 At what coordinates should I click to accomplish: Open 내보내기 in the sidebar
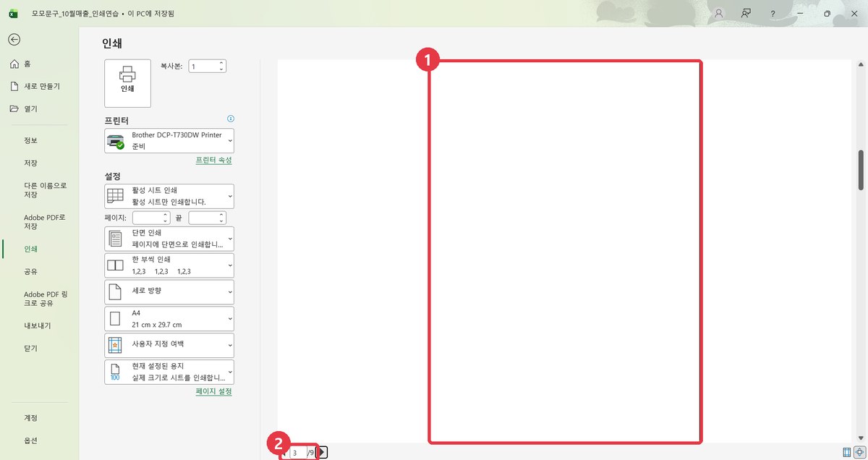pyautogui.click(x=39, y=325)
